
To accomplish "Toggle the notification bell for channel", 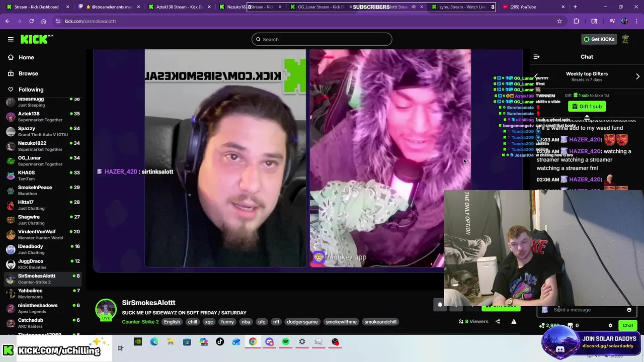I will [440, 304].
